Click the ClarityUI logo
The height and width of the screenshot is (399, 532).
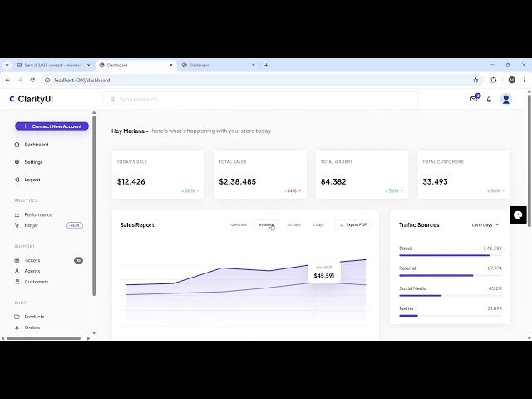(x=31, y=99)
